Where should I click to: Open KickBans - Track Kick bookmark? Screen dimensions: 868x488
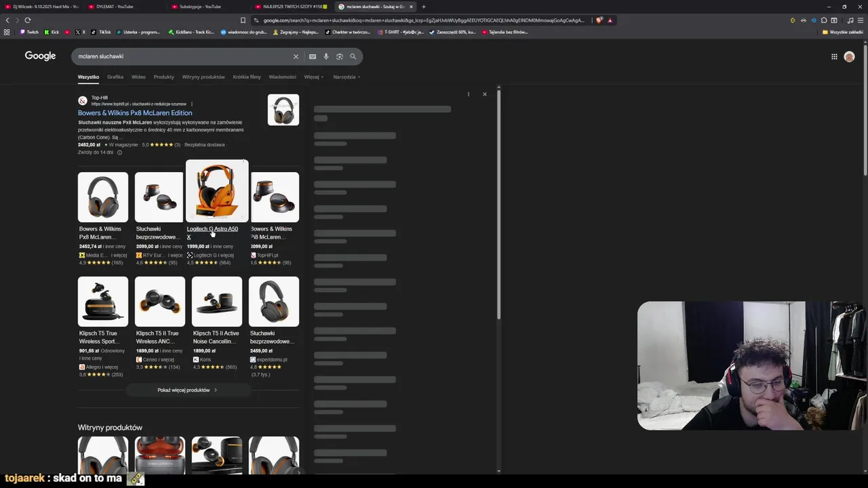click(191, 32)
